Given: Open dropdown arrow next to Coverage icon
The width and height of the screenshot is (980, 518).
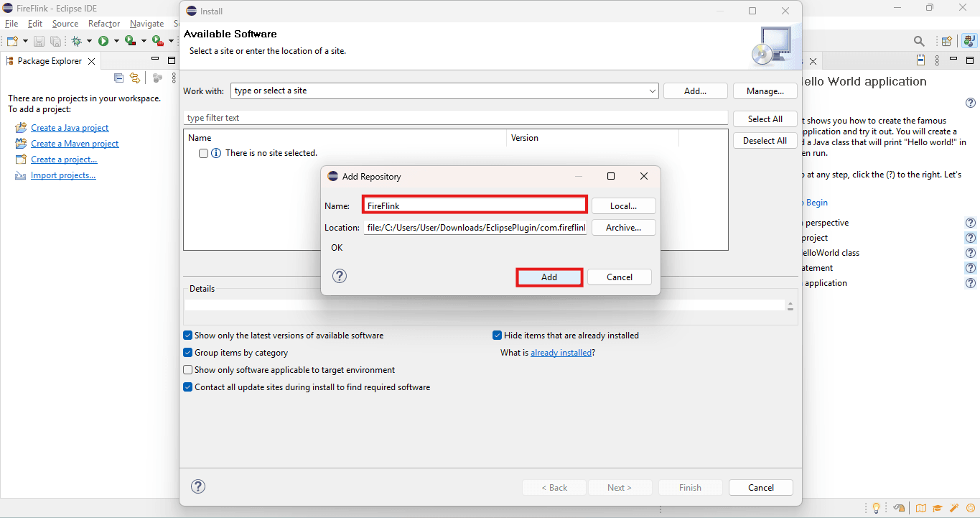Looking at the screenshot, I should (144, 41).
